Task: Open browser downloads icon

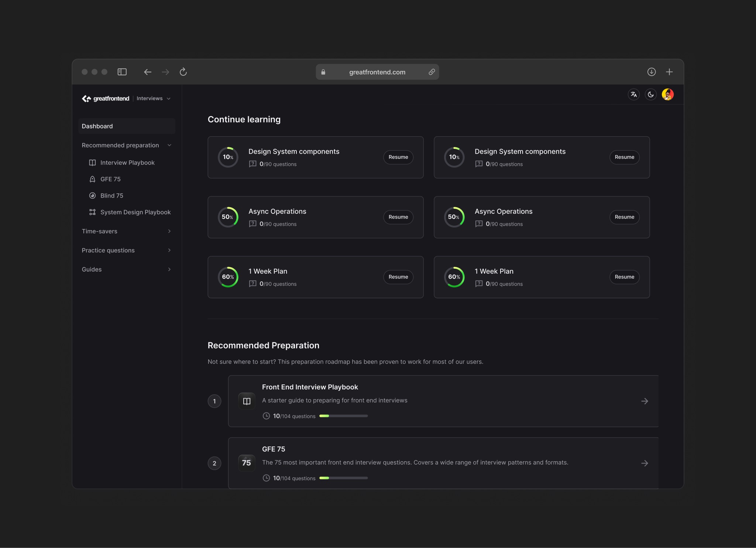Action: pos(652,72)
